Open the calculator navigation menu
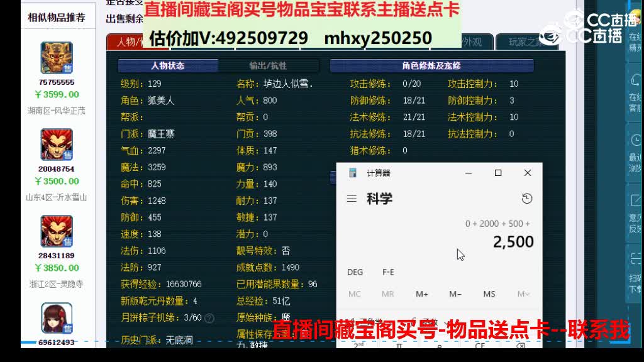This screenshot has width=644, height=362. tap(352, 198)
